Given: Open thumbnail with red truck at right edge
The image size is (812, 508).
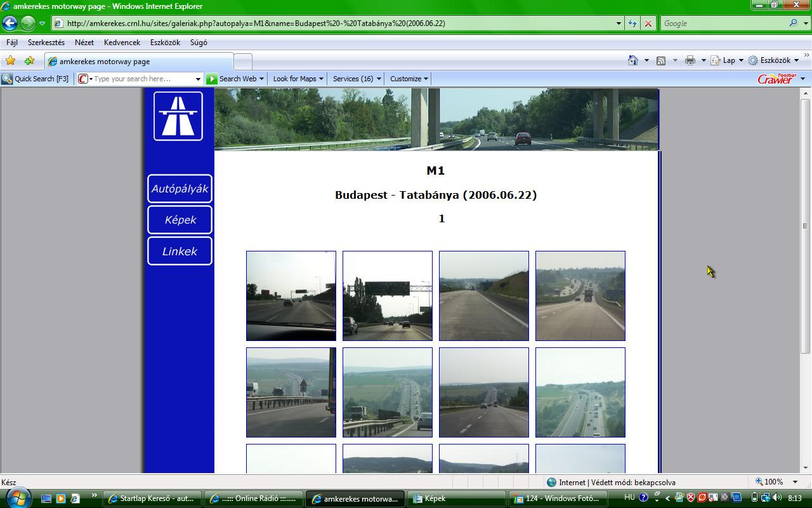Looking at the screenshot, I should click(291, 392).
